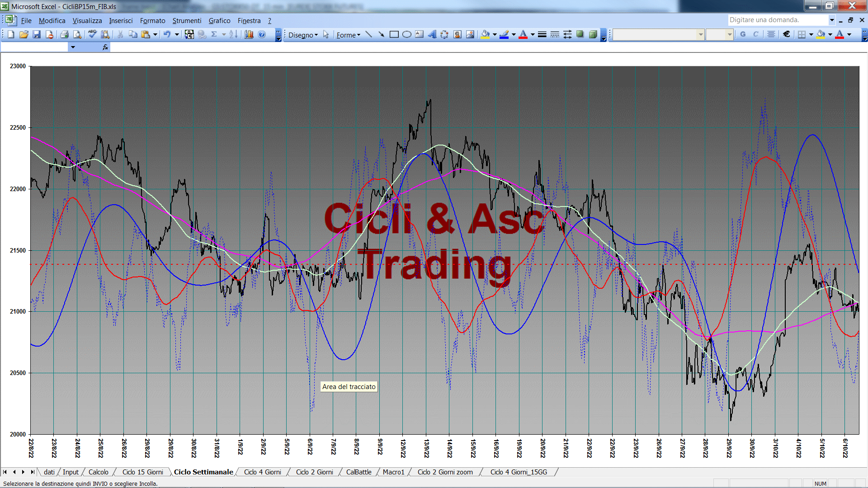Expand the AutoSum functions arrow
Image resolution: width=868 pixels, height=488 pixels.
224,34
